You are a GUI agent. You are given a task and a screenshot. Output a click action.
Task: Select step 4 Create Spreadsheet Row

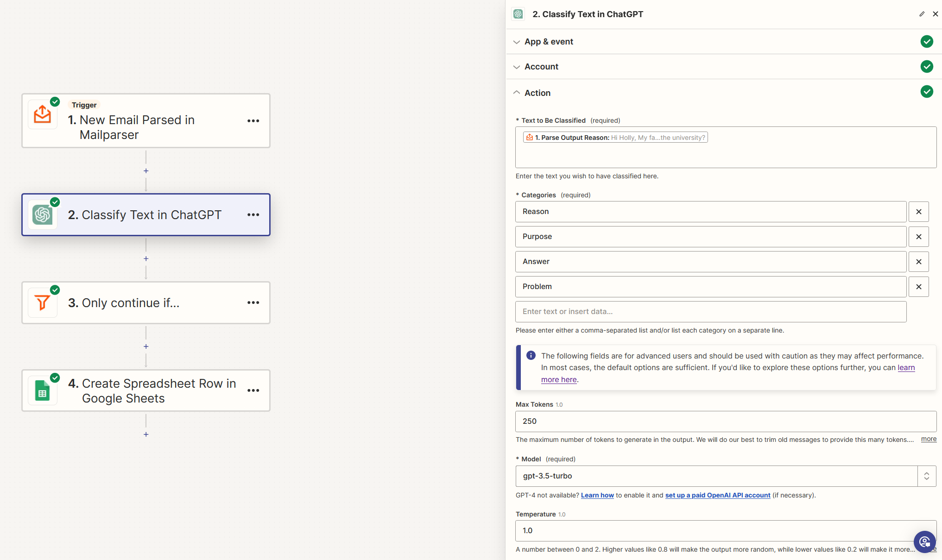(x=146, y=390)
